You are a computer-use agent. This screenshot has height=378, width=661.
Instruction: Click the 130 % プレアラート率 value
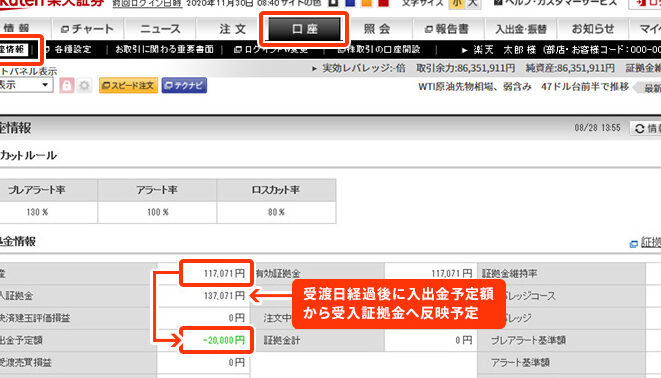pos(37,212)
